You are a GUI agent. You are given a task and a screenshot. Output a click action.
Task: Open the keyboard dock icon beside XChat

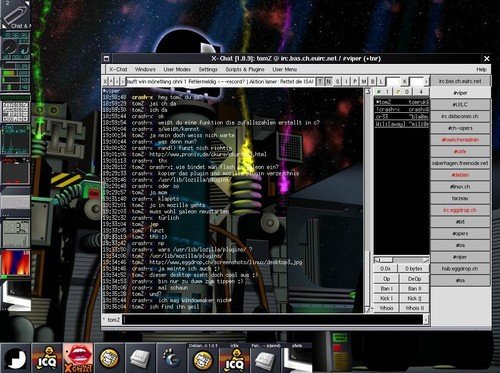[140, 358]
